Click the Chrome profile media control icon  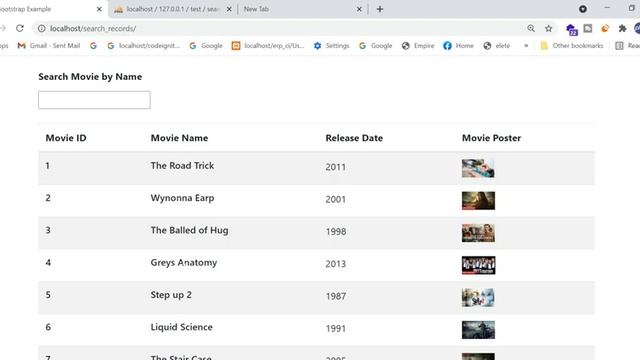[x=582, y=9]
